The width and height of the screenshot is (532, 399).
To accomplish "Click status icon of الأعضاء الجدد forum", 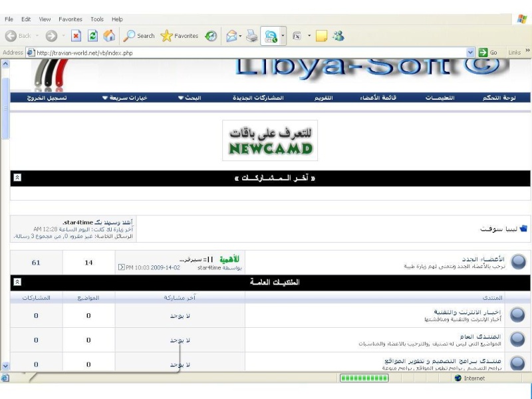I will pyautogui.click(x=519, y=262).
